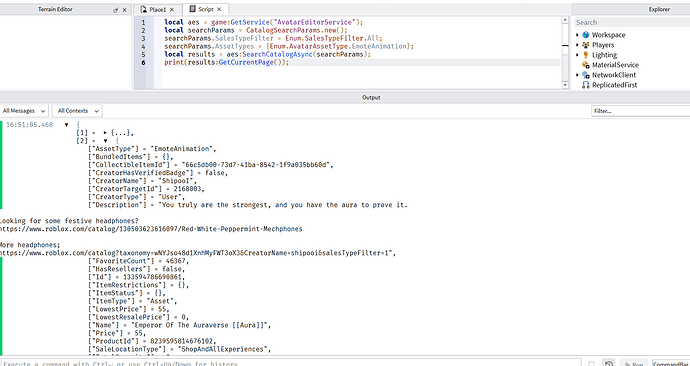690x366 pixels.
Task: Expand the Workspace tree node
Action: pos(577,35)
